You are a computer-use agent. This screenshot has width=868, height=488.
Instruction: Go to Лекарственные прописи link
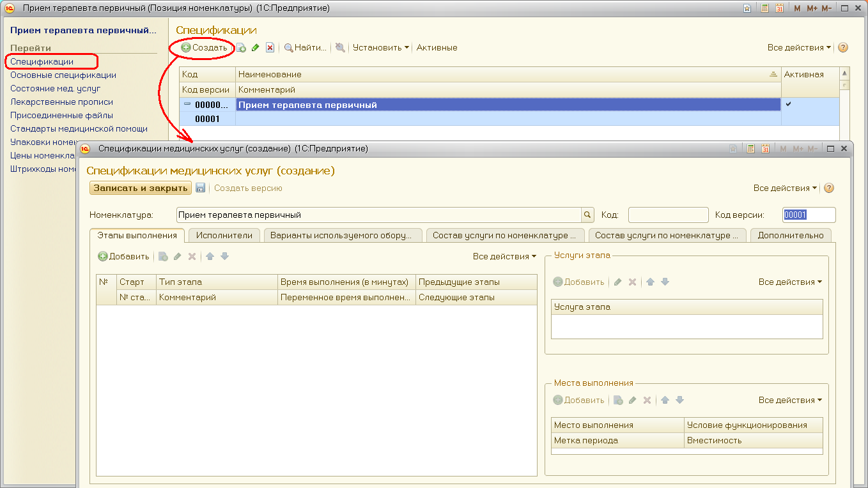point(61,102)
